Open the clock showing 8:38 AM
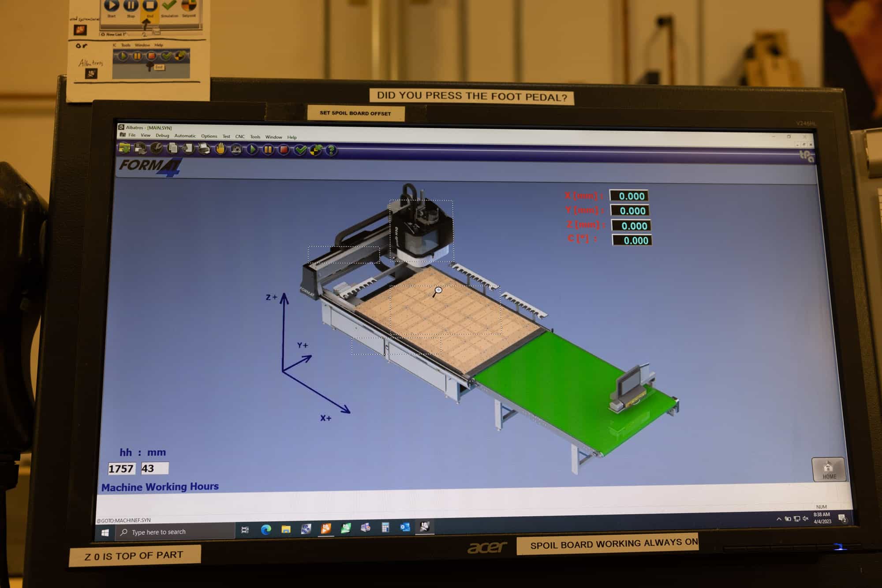882x588 pixels. click(x=822, y=517)
